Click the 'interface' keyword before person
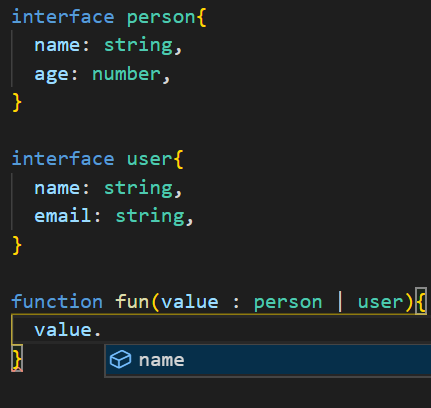 pyautogui.click(x=63, y=17)
